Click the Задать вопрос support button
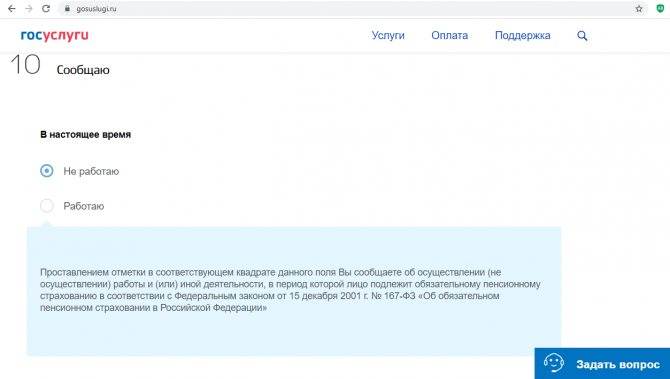This screenshot has height=379, width=670. click(x=602, y=364)
